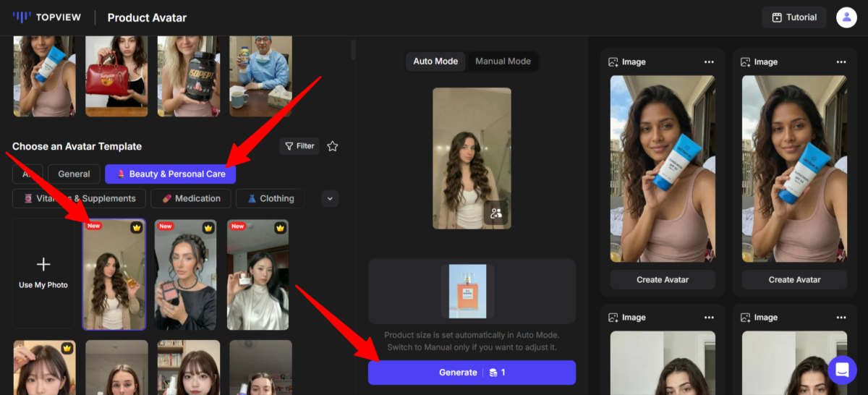Switch to Auto Mode
This screenshot has height=395, width=868.
pos(435,61)
